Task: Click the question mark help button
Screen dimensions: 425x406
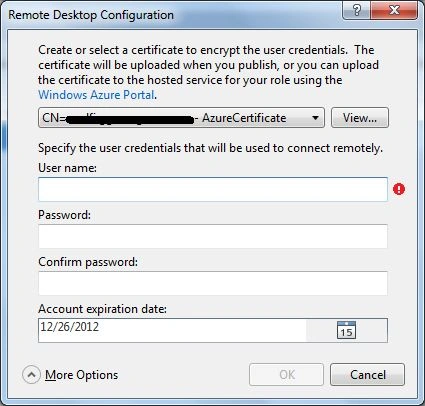Action: (356, 10)
